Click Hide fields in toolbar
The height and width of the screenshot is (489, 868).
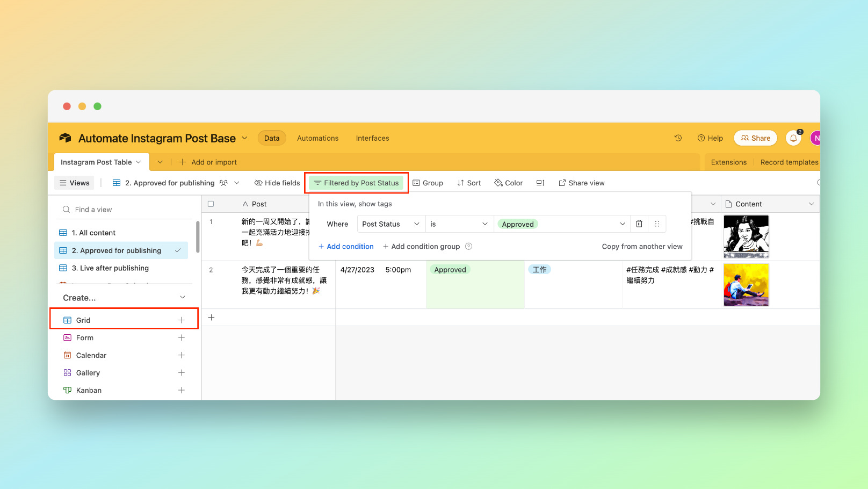tap(277, 183)
